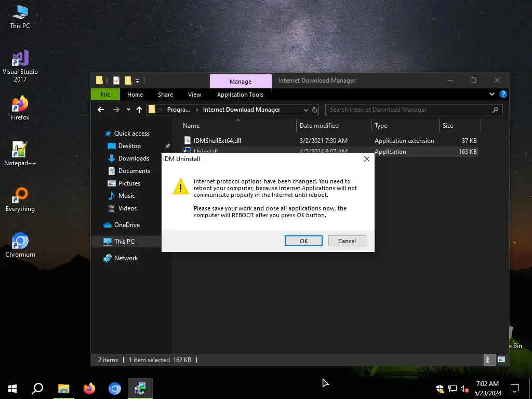This screenshot has width=532, height=399.
Task: Click IDM Uninstall taskbar icon
Action: 140,389
